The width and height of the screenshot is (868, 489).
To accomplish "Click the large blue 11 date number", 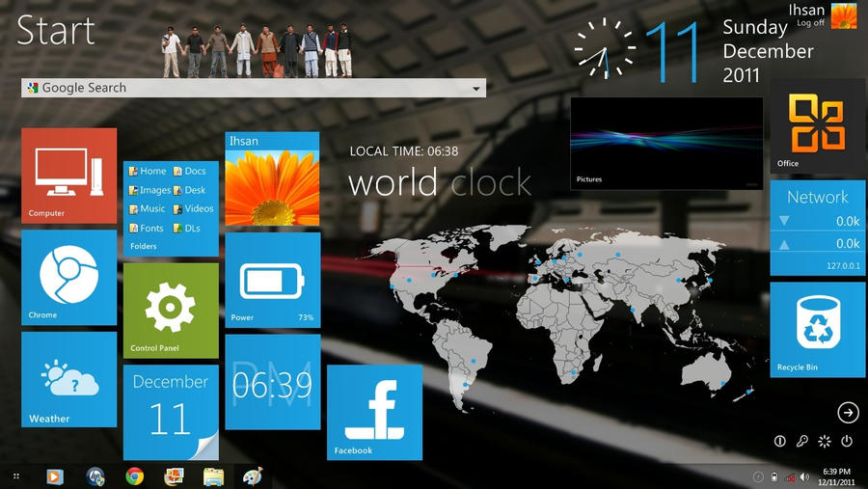I will [672, 52].
